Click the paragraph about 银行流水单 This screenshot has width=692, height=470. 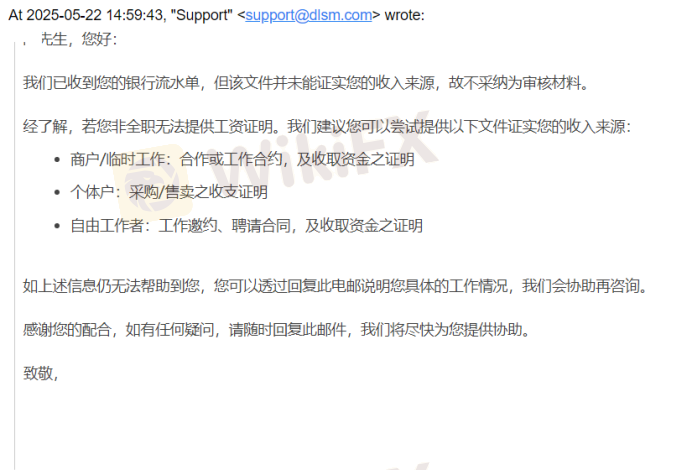click(306, 83)
